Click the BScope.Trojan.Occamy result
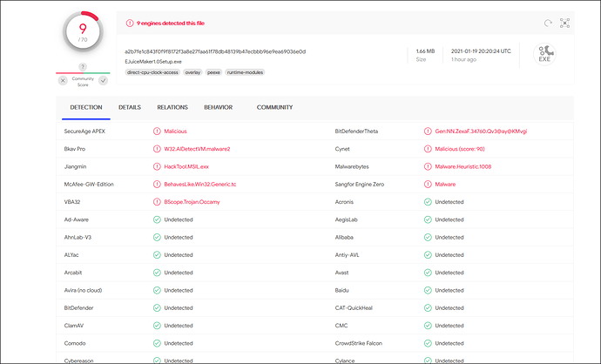Image resolution: width=601 pixels, height=364 pixels. [x=192, y=201]
